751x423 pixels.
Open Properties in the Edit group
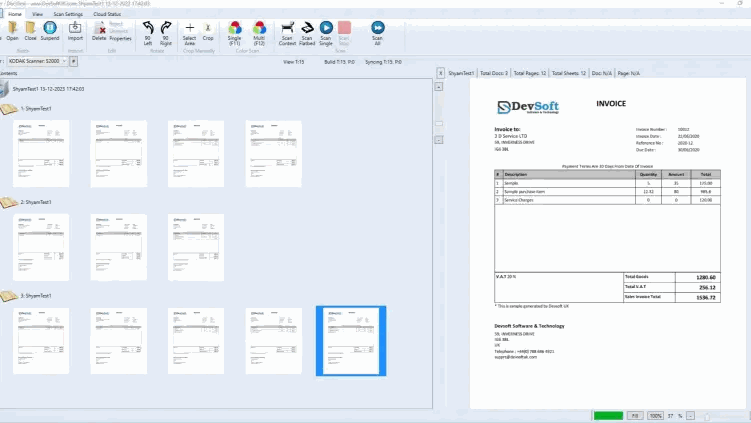(120, 38)
